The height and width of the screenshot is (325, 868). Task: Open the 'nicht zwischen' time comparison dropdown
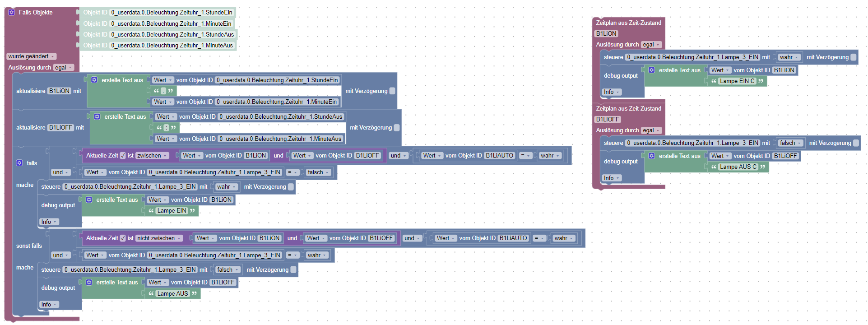pos(159,238)
